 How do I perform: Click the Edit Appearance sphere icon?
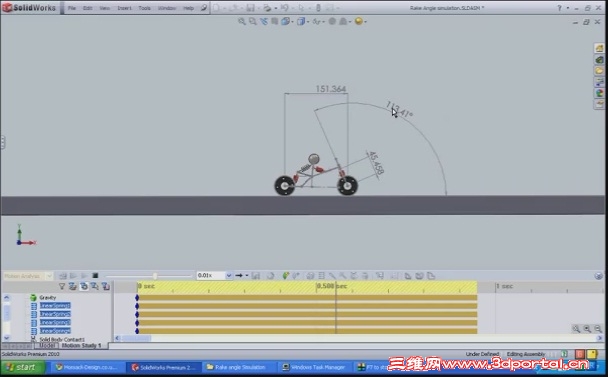(332, 21)
